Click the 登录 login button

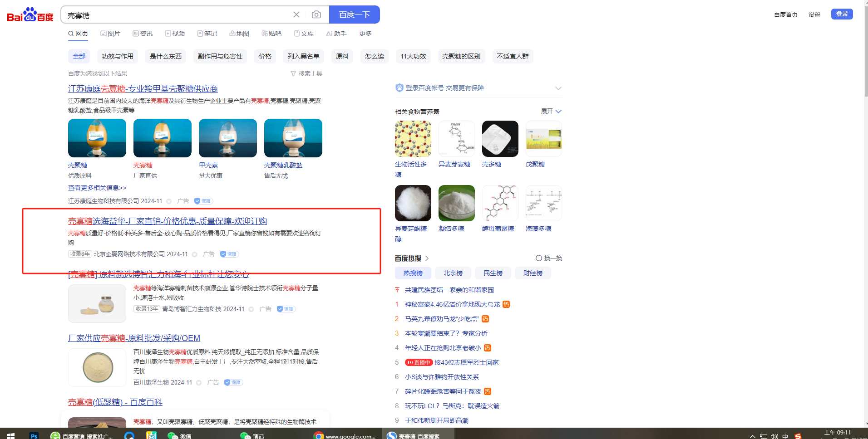click(x=842, y=14)
